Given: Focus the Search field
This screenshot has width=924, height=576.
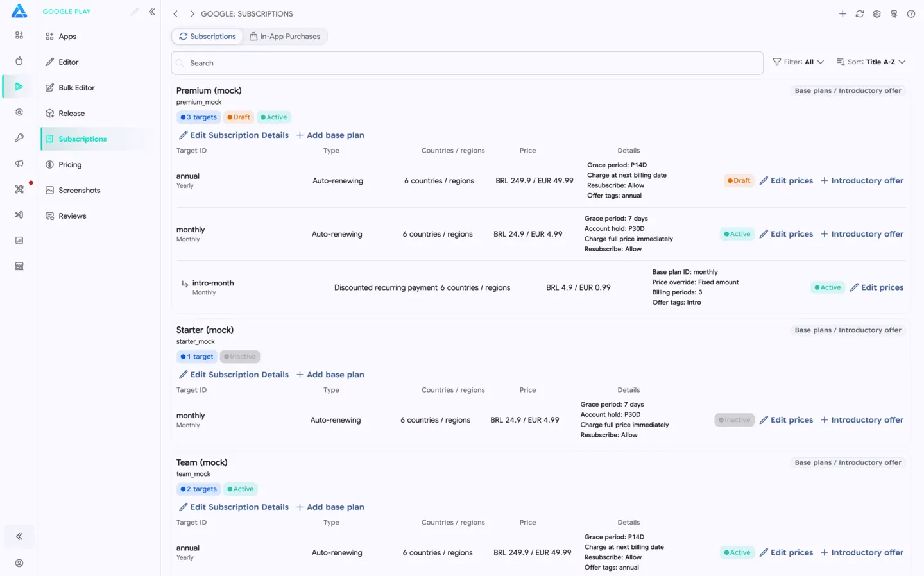Looking at the screenshot, I should [x=467, y=63].
